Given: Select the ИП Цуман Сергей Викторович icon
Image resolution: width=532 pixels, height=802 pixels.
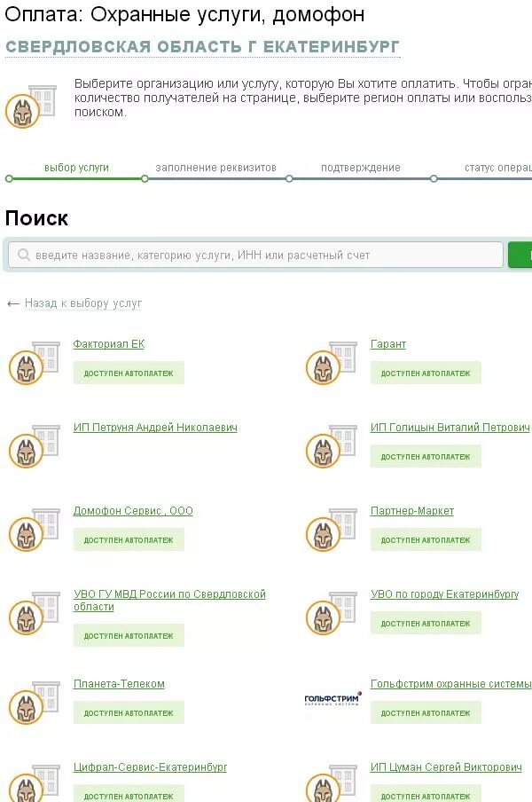Looking at the screenshot, I should (331, 783).
